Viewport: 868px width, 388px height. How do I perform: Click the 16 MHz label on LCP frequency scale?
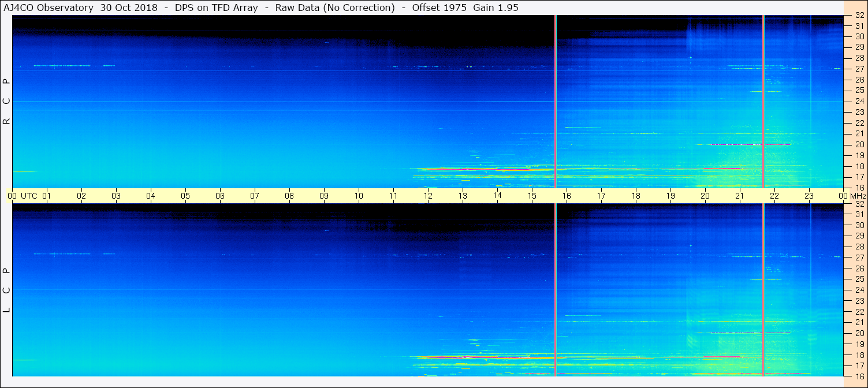[859, 376]
